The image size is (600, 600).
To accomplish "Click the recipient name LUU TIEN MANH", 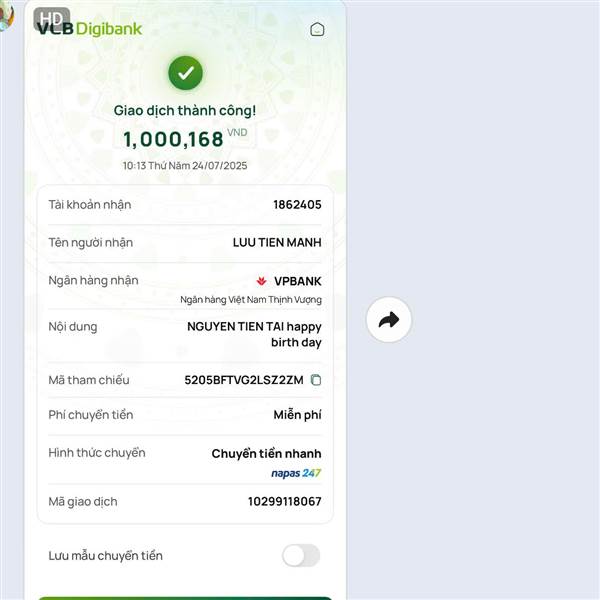I will pos(277,242).
